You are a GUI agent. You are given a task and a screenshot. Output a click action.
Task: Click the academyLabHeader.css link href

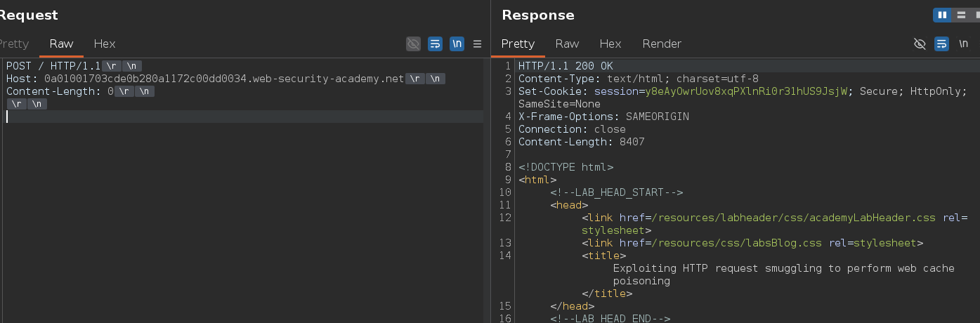click(793, 218)
